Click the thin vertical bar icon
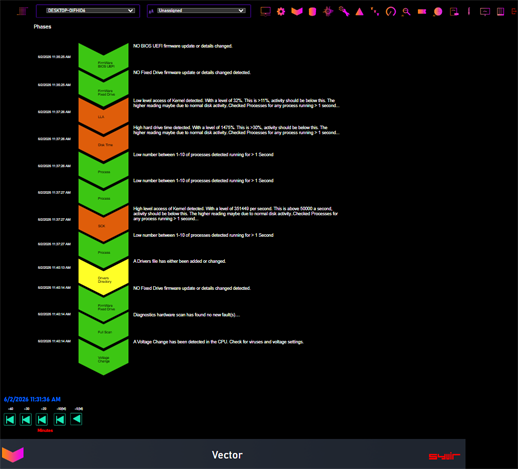The width and height of the screenshot is (518, 469). (x=469, y=11)
